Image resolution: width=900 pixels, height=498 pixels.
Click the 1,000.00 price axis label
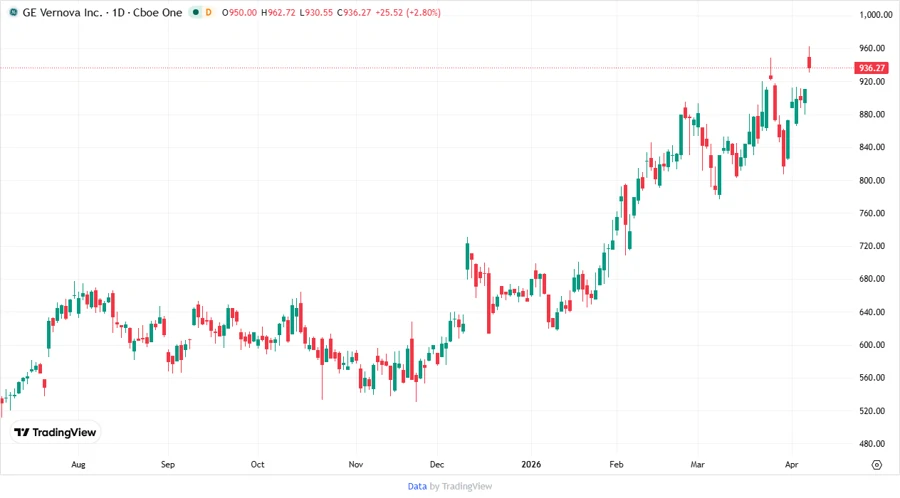(x=875, y=15)
